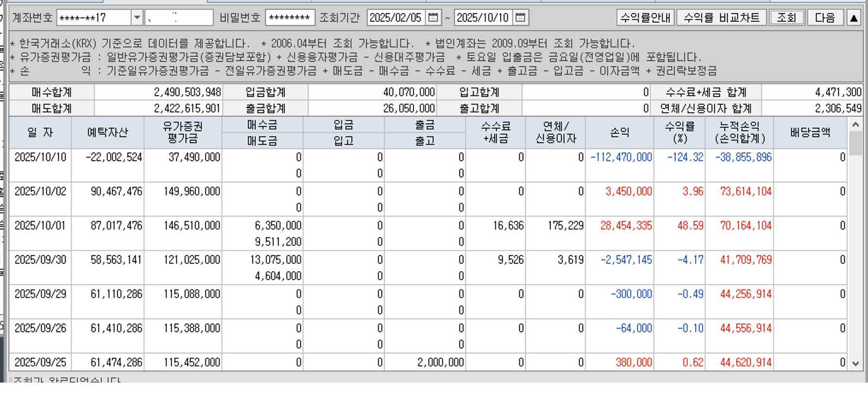The height and width of the screenshot is (420, 868).
Task: Click the 매도합계 value 2,422,615,901
Action: click(187, 108)
